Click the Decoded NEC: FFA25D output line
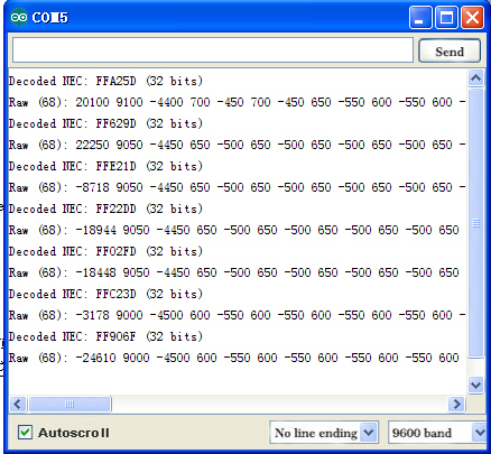Viewport: 491px width, 454px height. pyautogui.click(x=106, y=81)
